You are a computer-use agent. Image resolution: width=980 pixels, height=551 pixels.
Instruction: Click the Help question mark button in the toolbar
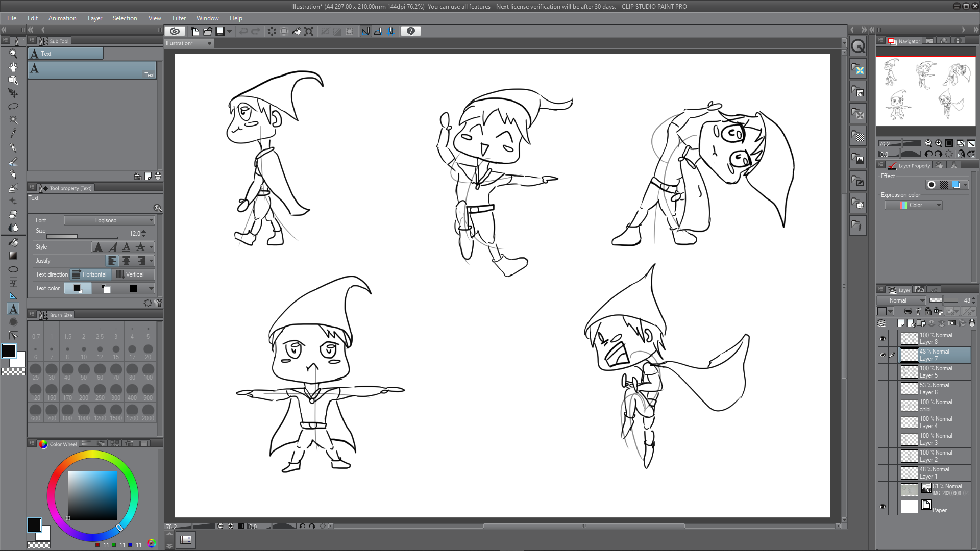(x=411, y=31)
